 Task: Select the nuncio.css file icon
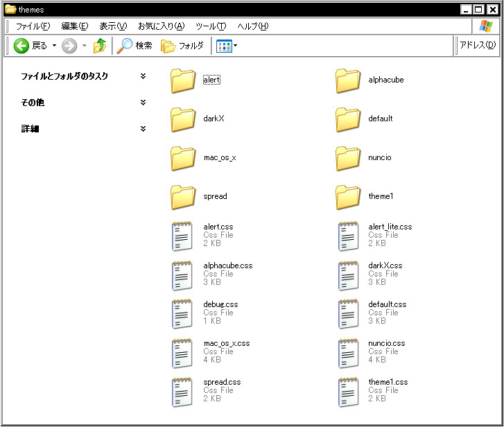pyautogui.click(x=348, y=353)
